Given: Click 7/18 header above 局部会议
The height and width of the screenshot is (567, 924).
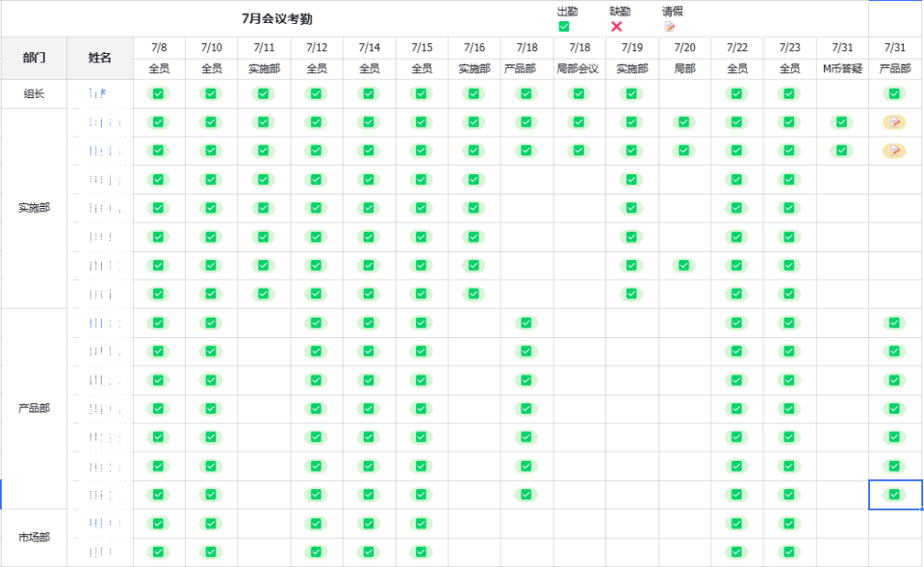Looking at the screenshot, I should point(579,48).
